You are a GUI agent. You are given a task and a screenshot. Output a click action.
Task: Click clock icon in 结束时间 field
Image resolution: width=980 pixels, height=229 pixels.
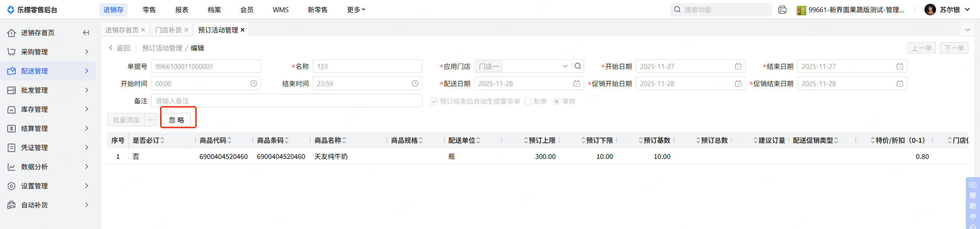[415, 83]
